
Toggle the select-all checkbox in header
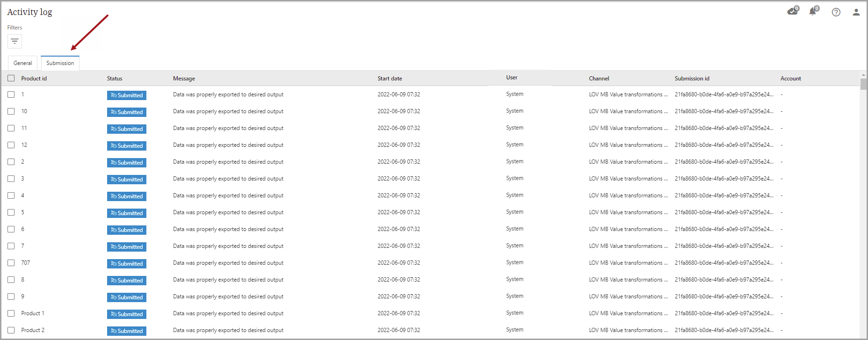click(x=11, y=79)
